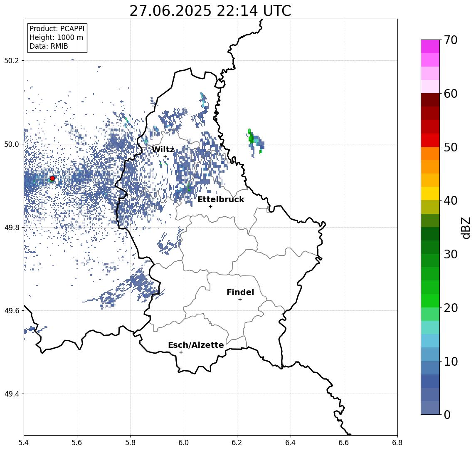This screenshot has width=476, height=451.
Task: Click the 'Product: PCAPPI' info text
Action: [x=57, y=29]
